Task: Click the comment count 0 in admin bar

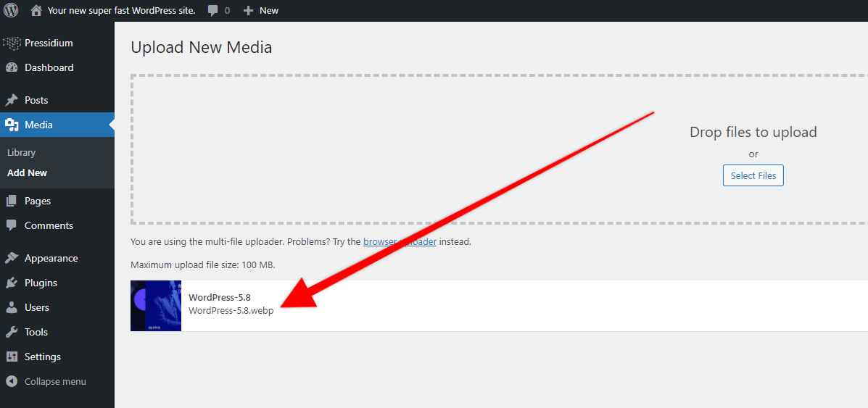Action: (227, 11)
